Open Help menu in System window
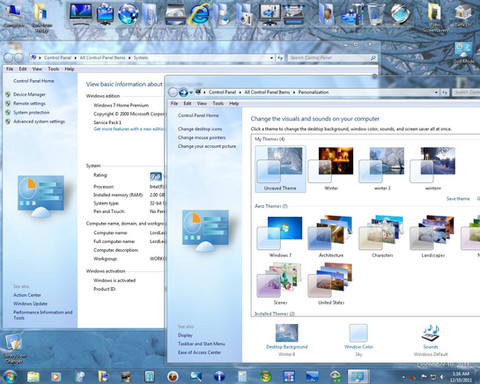This screenshot has height=384, width=480. pyautogui.click(x=69, y=69)
